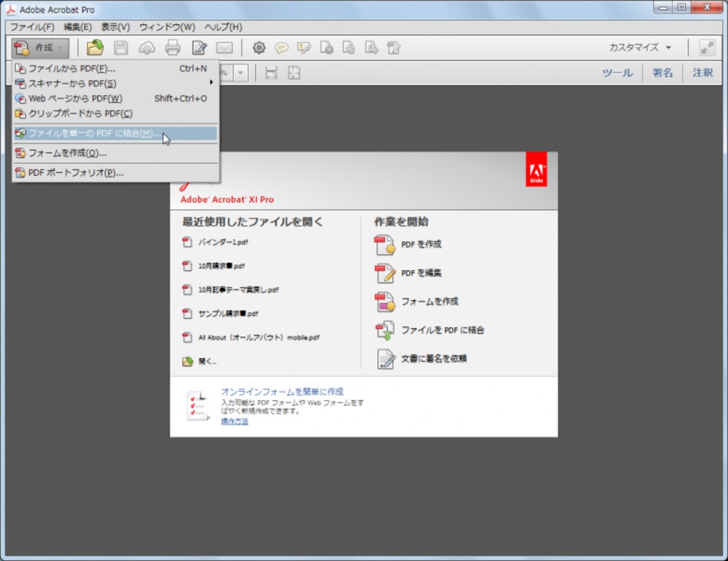Click the フォームを作成 label in the welcome panel
Viewport: 728px width, 561px height.
(x=430, y=302)
